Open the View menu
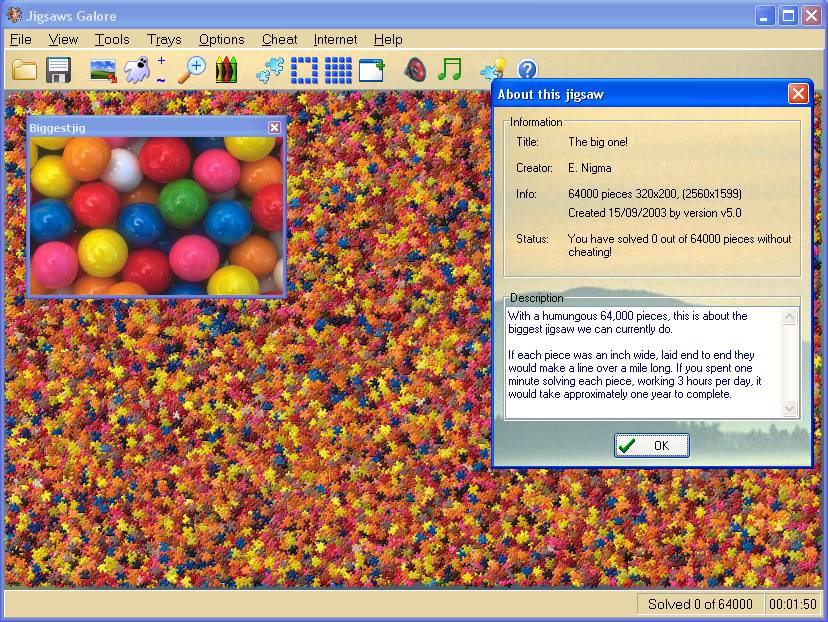This screenshot has height=622, width=828. click(63, 40)
